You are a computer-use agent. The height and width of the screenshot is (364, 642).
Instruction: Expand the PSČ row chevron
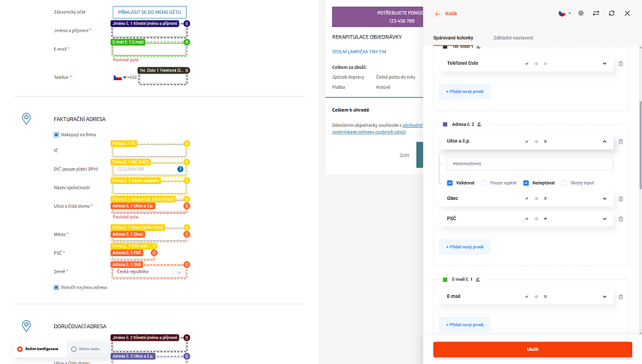(x=604, y=218)
